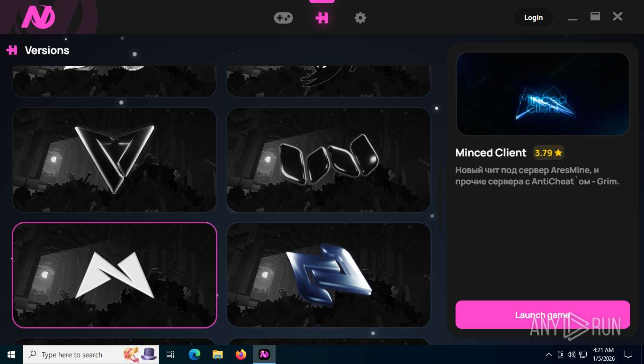Click the pink launcher logo

tap(38, 17)
